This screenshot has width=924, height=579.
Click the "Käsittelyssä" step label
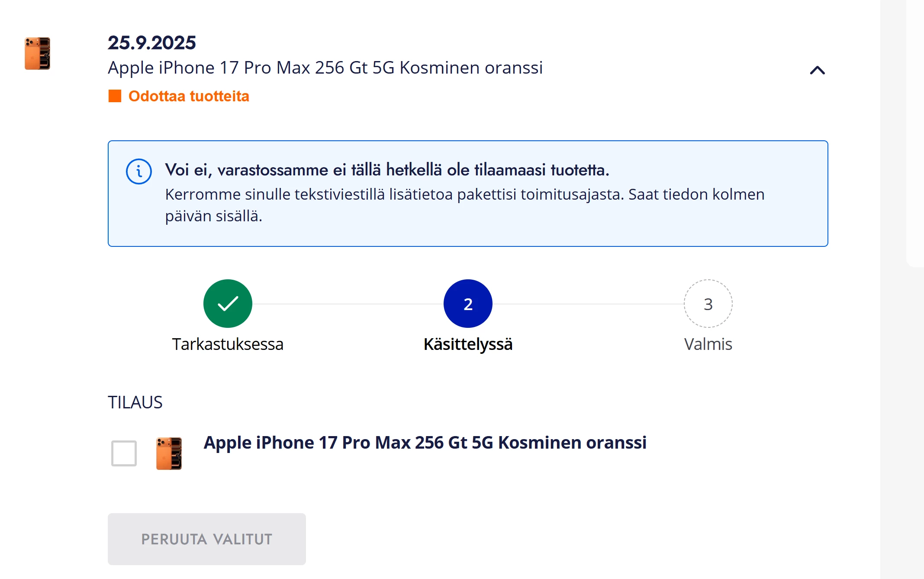click(x=468, y=344)
